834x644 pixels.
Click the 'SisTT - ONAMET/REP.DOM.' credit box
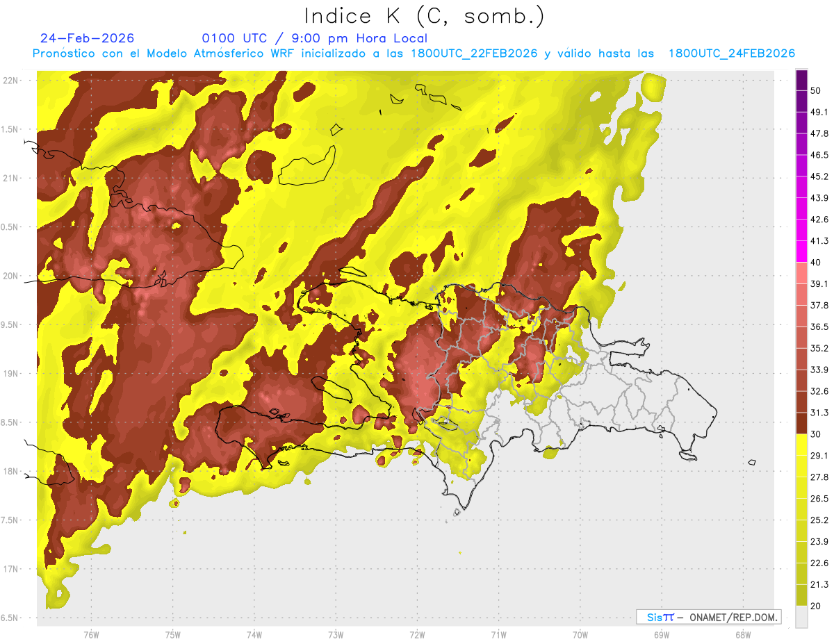tap(708, 617)
